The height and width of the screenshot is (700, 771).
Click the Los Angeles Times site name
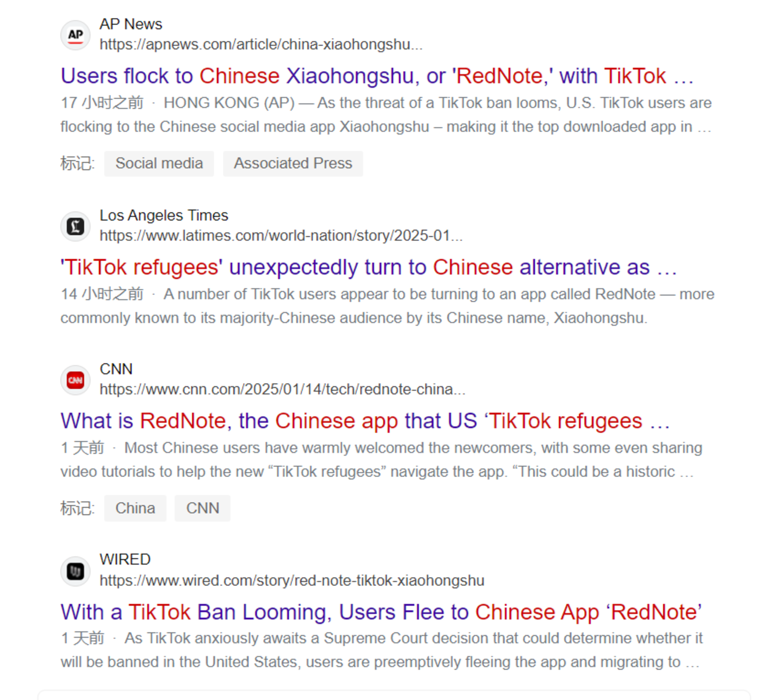coord(164,215)
